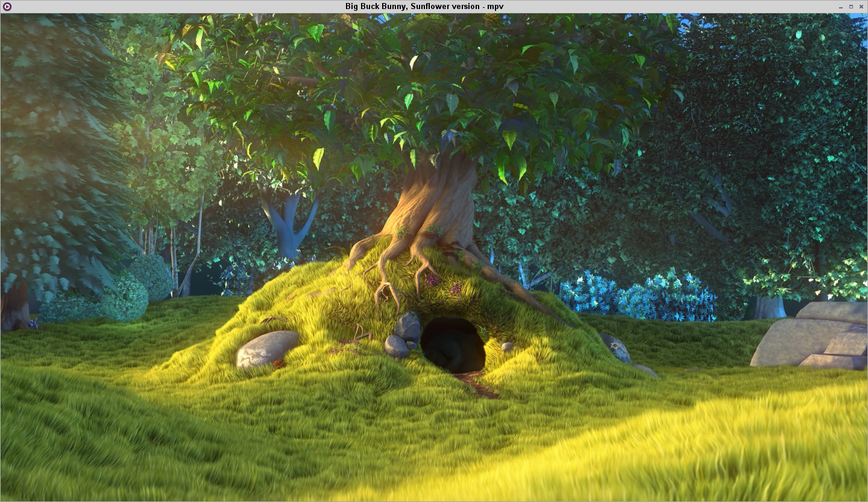This screenshot has height=502, width=868.
Task: Click the Big Buck Bunny title text
Action: (x=424, y=6)
